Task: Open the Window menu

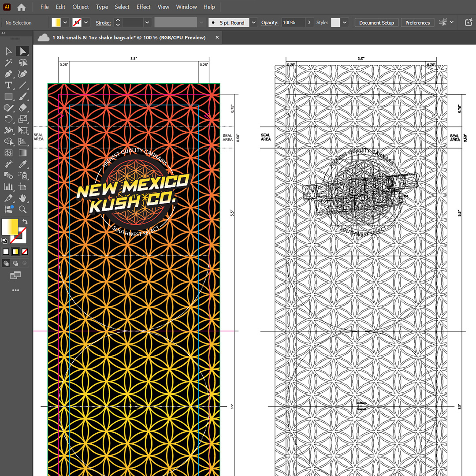Action: (186, 7)
